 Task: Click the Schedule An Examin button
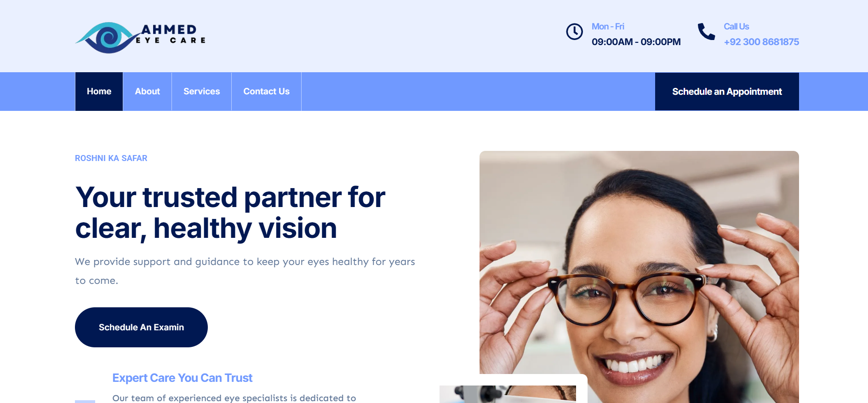click(141, 327)
